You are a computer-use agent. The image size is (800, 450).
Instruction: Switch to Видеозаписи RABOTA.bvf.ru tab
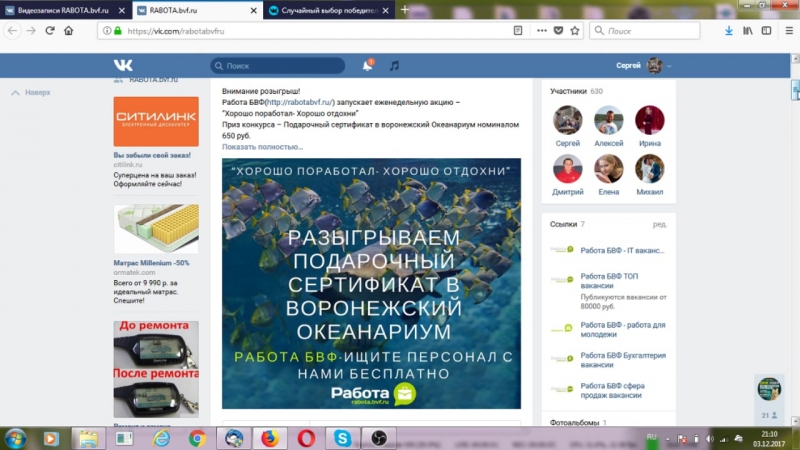tap(63, 10)
